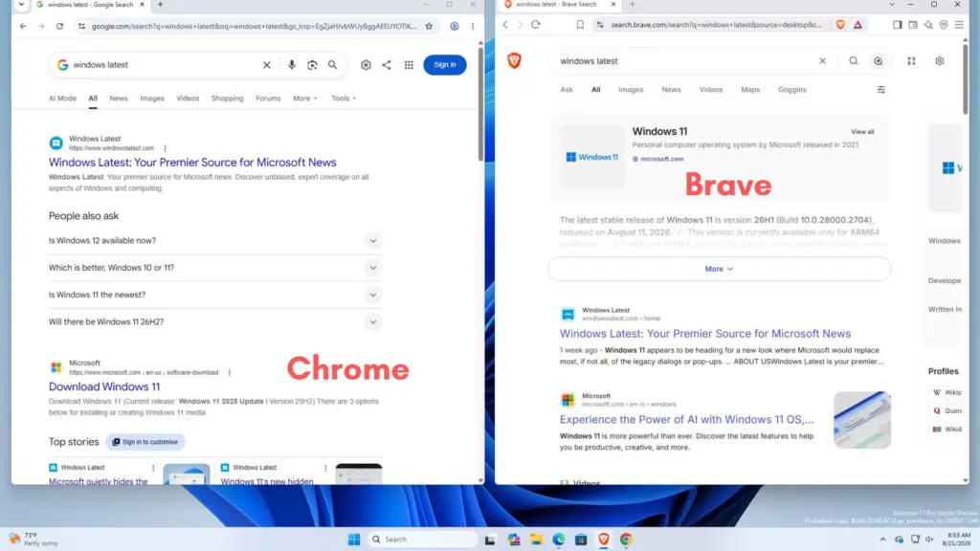The height and width of the screenshot is (551, 980).
Task: Open 'Download Windows 11' Google result
Action: tap(104, 386)
